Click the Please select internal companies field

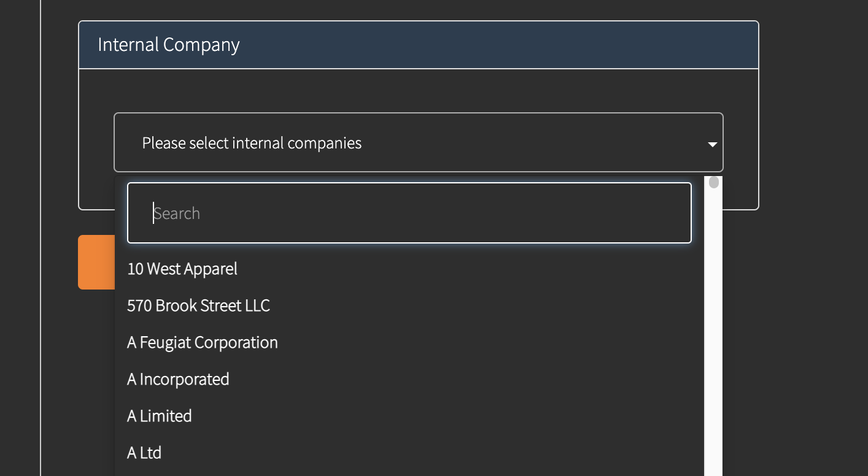tap(418, 142)
